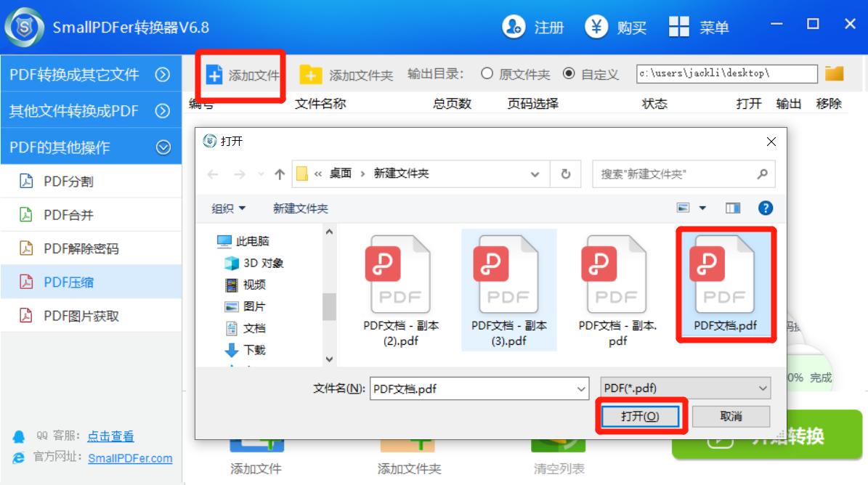Click the output directory path field
The width and height of the screenshot is (868, 485).
[x=727, y=73]
